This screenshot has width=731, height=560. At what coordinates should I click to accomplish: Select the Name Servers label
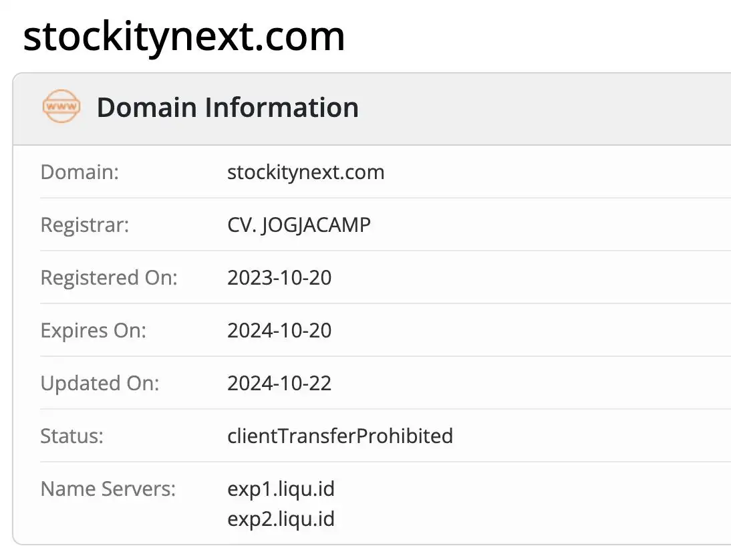click(108, 488)
